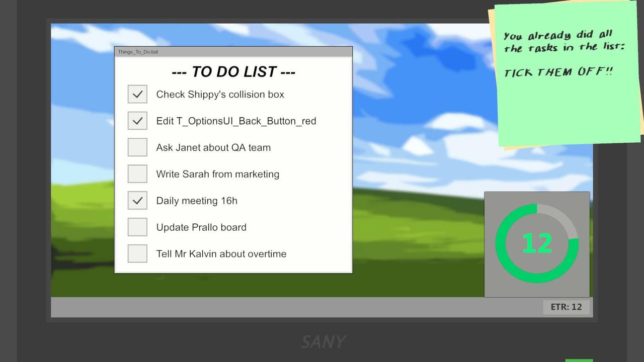Click the Ask Janet about QA team label
The image size is (644, 362).
pos(213,148)
